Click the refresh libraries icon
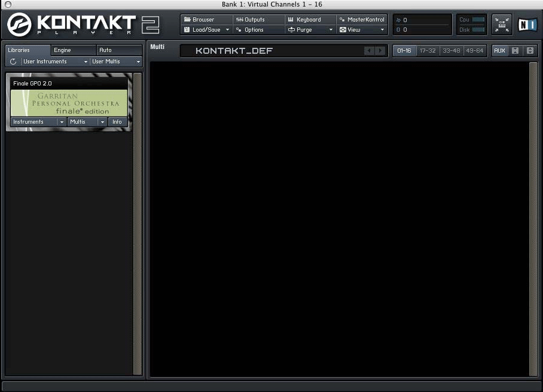This screenshot has width=543, height=392. pos(13,62)
